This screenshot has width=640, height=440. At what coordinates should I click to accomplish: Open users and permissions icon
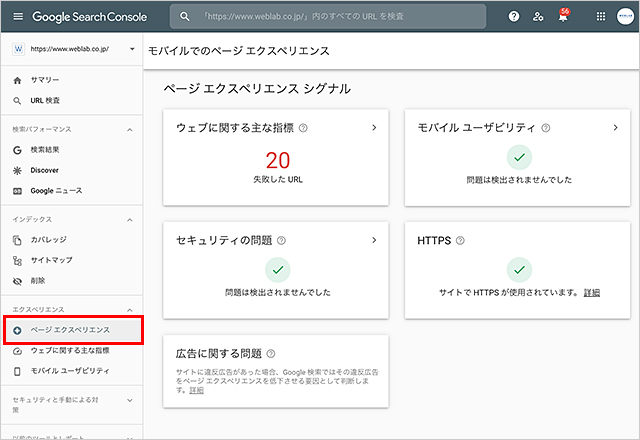click(x=538, y=16)
